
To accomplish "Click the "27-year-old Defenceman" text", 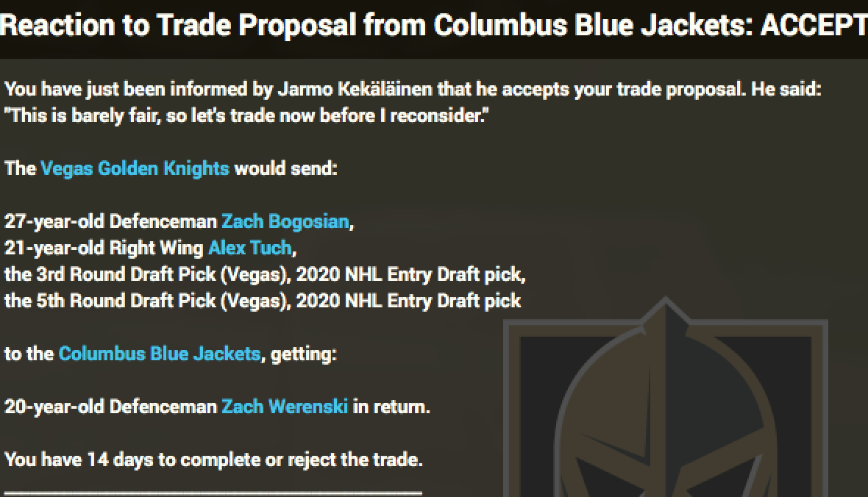I will coord(110,221).
